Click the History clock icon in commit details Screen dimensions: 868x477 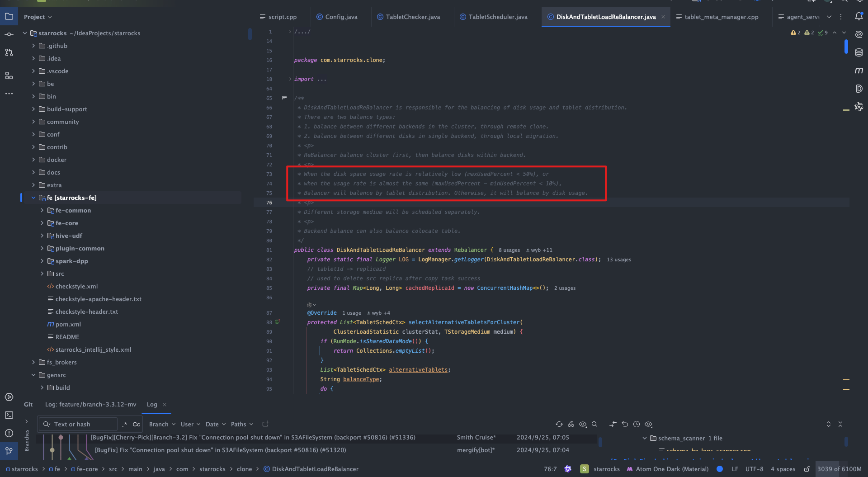(637, 424)
